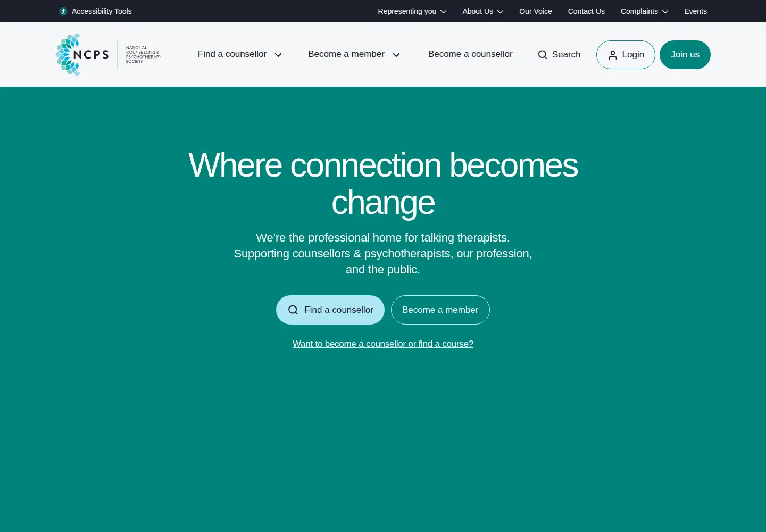Image resolution: width=766 pixels, height=532 pixels.
Task: Select Become a counsellor in main nav
Action: click(x=470, y=54)
